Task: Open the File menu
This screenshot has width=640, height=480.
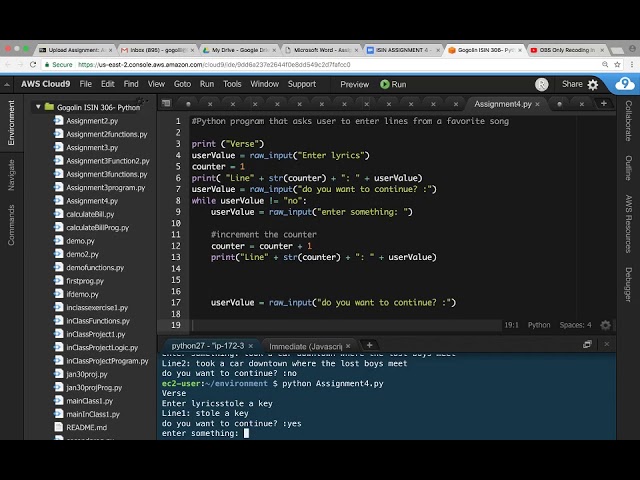Action: [x=85, y=84]
